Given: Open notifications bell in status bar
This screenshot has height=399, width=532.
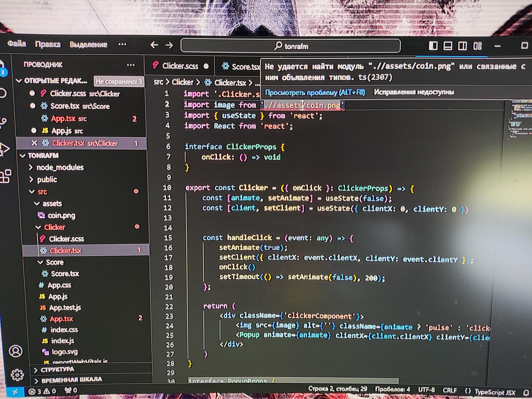Looking at the screenshot, I should [526, 393].
